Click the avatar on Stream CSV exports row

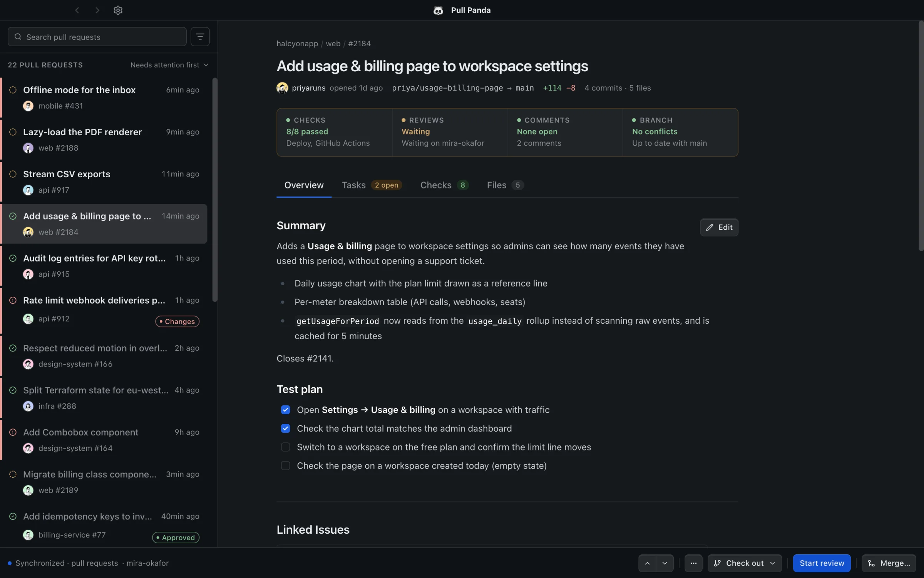(28, 190)
